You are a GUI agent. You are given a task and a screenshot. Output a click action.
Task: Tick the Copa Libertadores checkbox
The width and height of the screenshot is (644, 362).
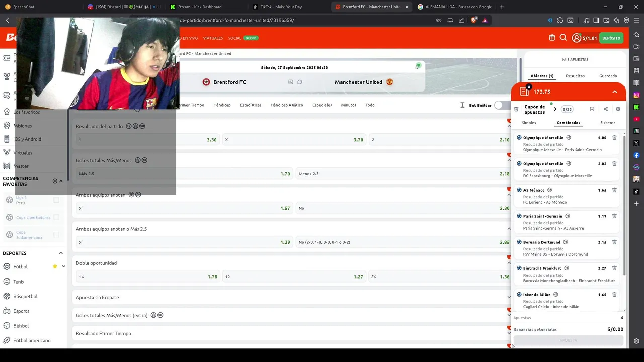click(56, 217)
